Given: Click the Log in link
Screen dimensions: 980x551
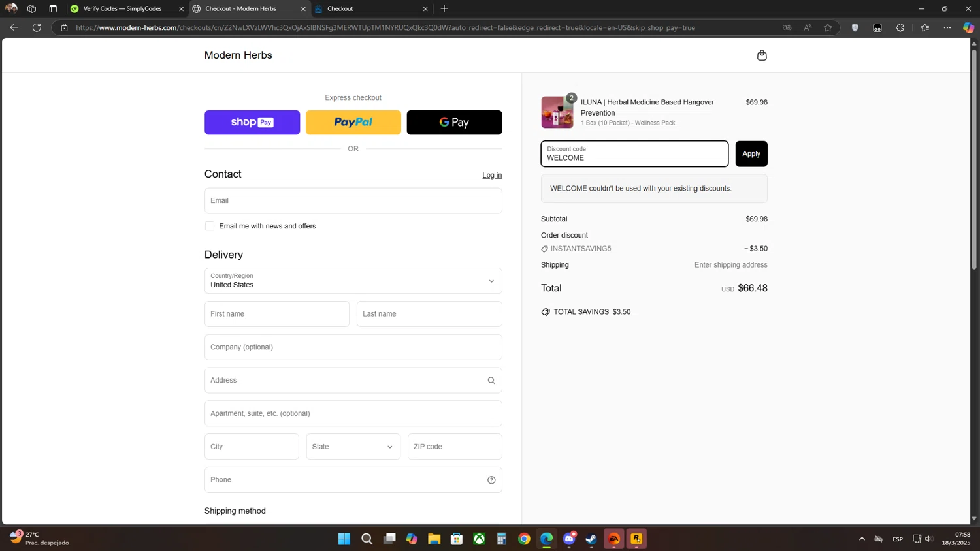Looking at the screenshot, I should tap(492, 175).
